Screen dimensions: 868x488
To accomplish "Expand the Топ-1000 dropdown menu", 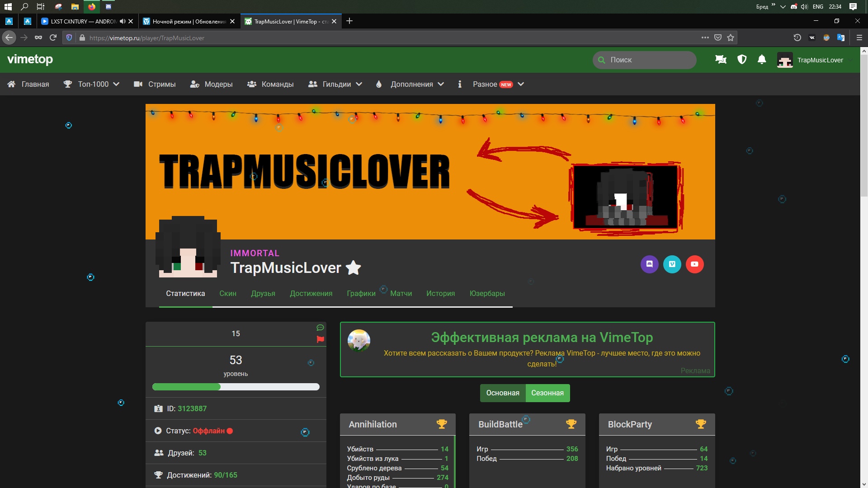I will click(x=92, y=84).
